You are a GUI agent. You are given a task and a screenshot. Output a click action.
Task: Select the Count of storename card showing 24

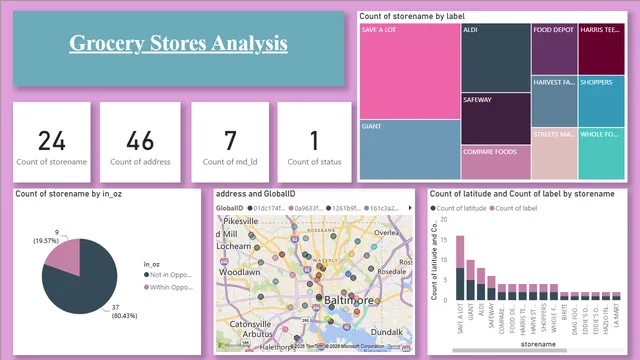pyautogui.click(x=52, y=142)
